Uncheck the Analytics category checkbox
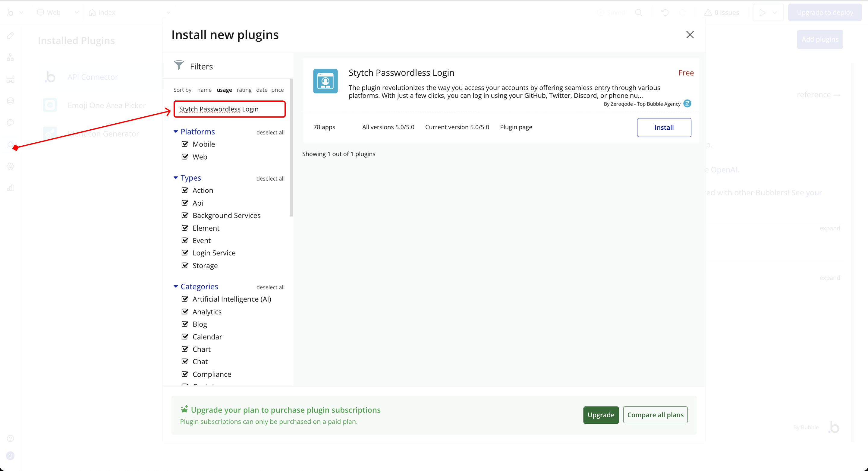 pyautogui.click(x=185, y=311)
